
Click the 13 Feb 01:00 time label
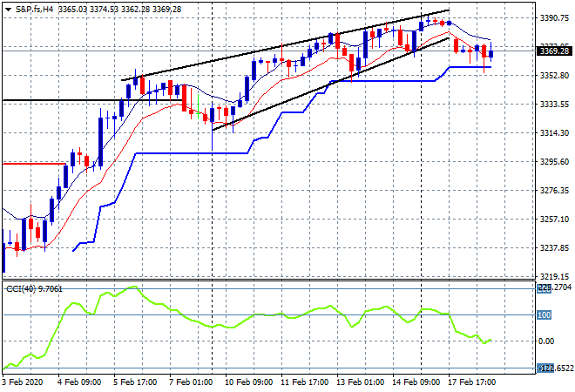[360, 382]
